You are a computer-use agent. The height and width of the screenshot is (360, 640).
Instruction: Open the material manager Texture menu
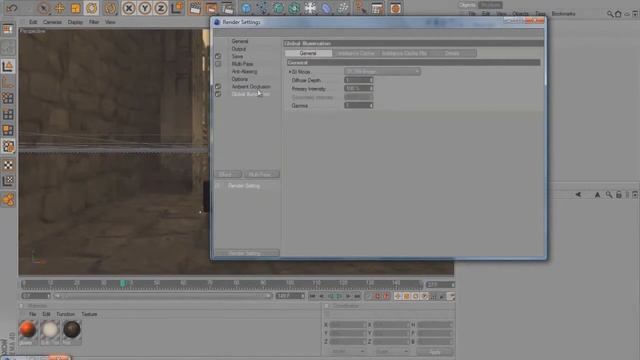(89, 314)
